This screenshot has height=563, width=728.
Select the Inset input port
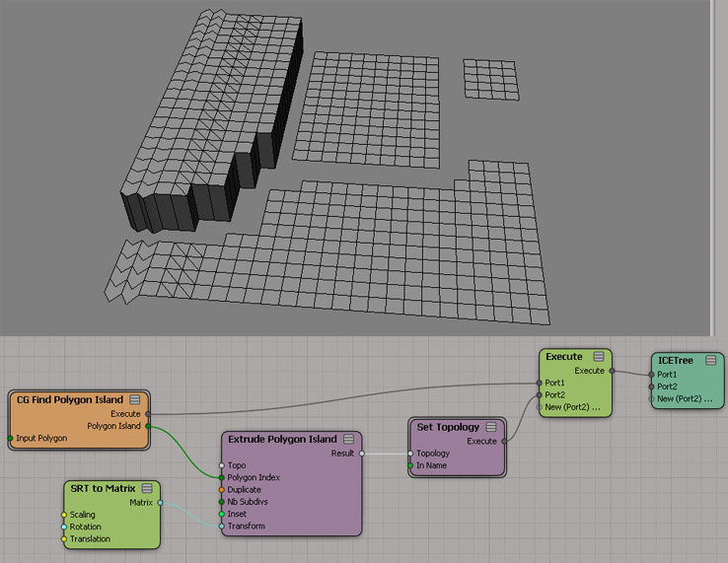tap(222, 514)
